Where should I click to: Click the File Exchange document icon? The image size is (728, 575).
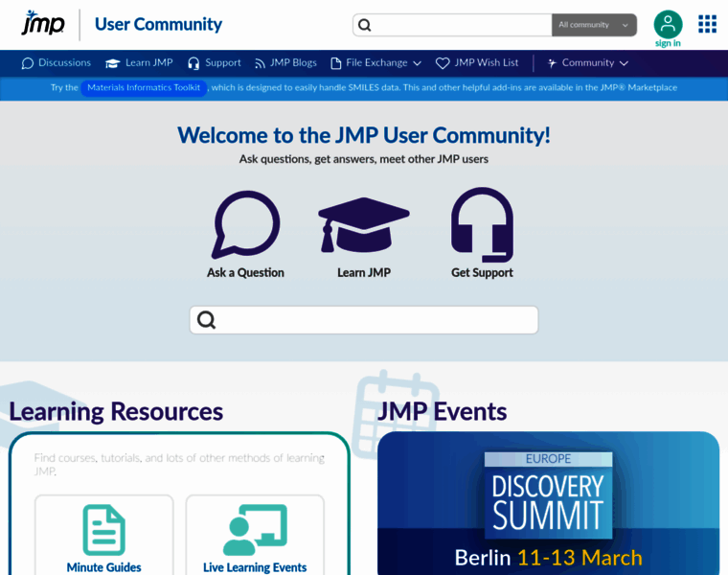pyautogui.click(x=335, y=63)
